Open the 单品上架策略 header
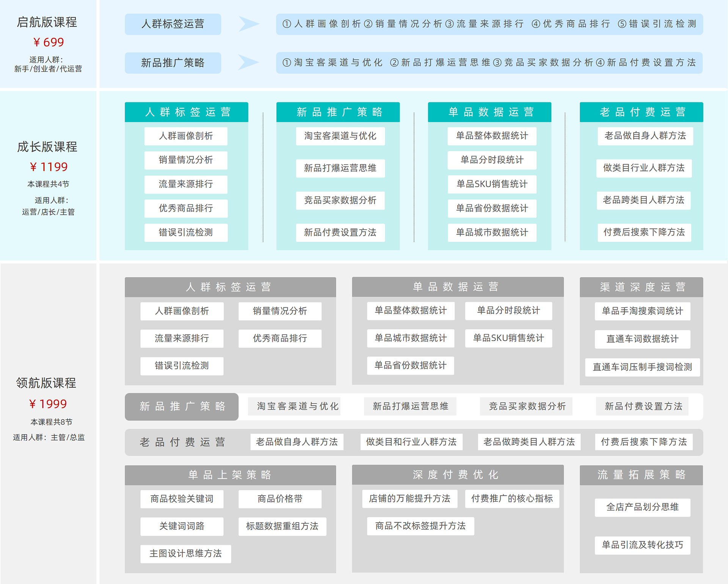This screenshot has width=728, height=584. coord(230,475)
